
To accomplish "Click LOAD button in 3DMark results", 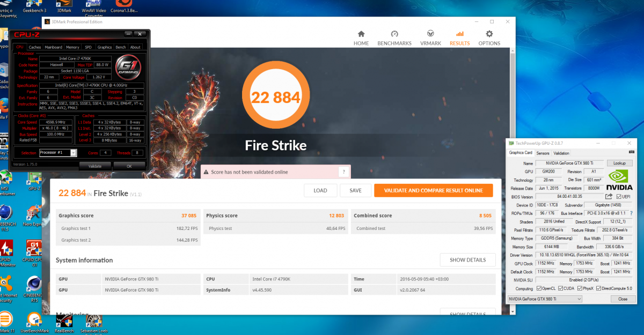I will click(320, 190).
